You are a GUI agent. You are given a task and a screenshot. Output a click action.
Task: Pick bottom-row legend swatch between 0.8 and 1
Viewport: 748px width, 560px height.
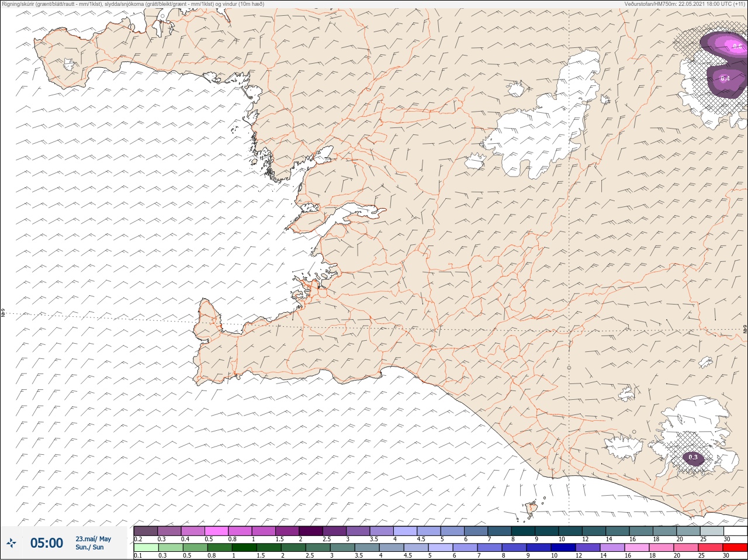pos(220,548)
